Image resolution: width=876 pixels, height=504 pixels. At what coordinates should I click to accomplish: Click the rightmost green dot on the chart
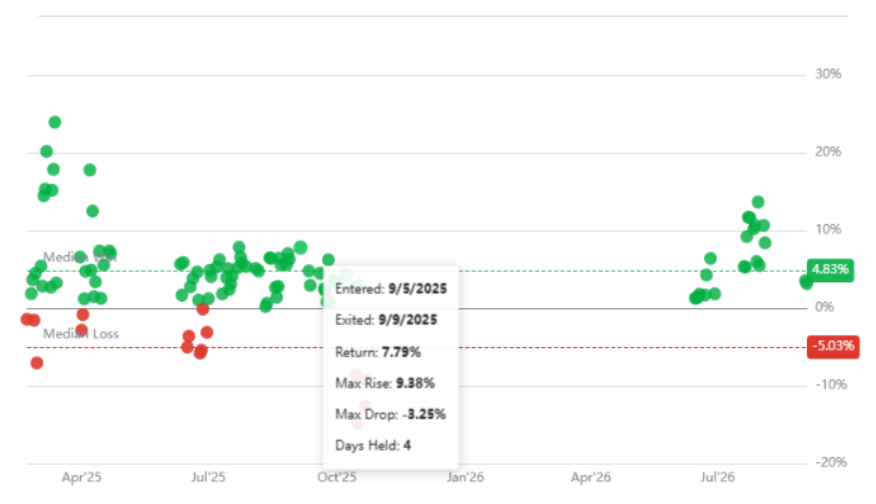click(806, 283)
